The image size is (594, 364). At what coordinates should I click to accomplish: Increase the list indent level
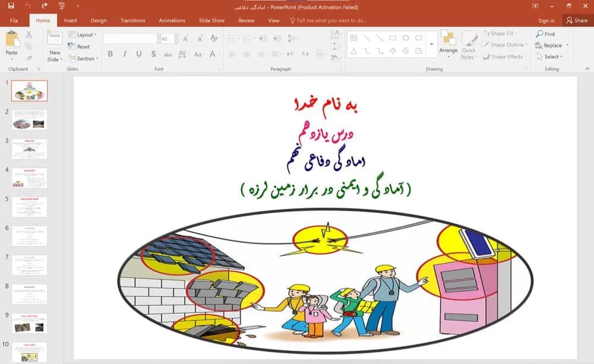point(277,39)
